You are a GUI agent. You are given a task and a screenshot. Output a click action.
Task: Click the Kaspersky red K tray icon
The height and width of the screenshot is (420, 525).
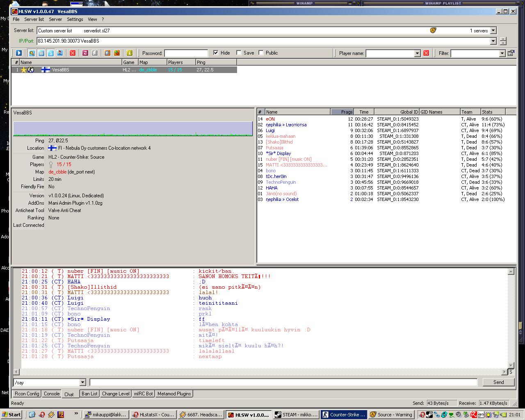473,415
